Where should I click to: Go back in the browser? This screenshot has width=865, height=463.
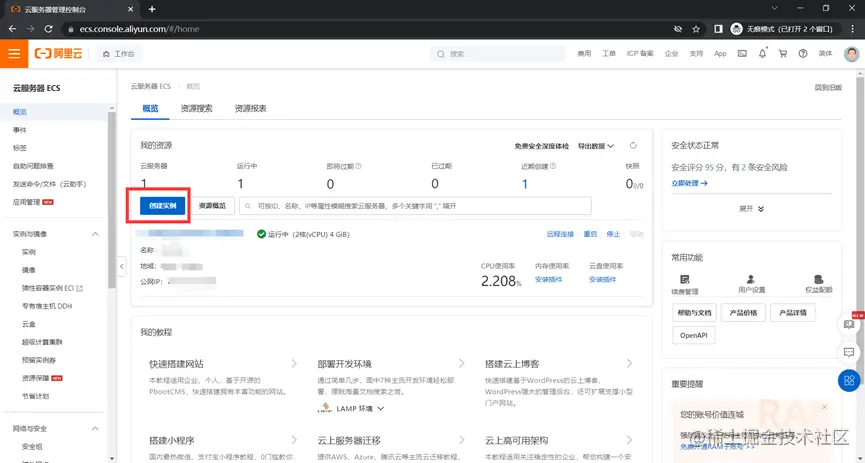pos(12,29)
